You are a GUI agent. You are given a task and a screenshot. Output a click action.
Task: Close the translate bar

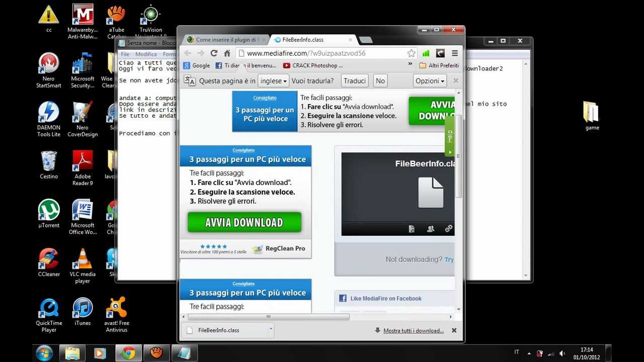coord(456,80)
